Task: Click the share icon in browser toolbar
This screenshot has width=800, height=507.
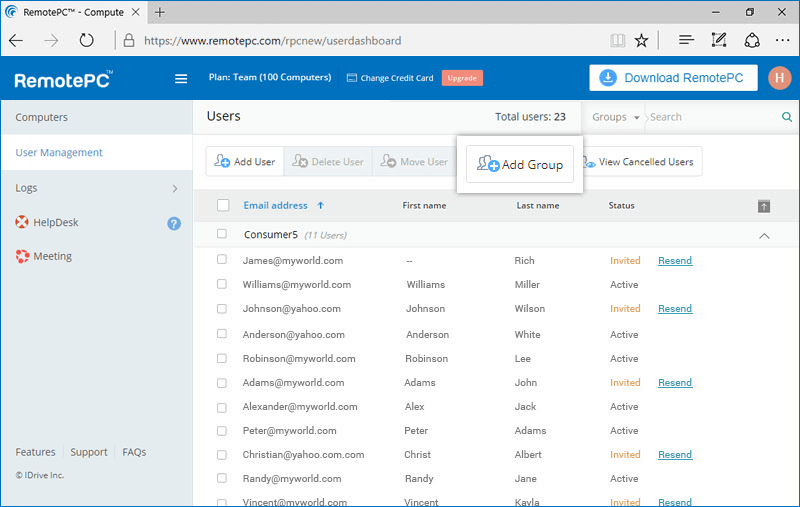Action: [752, 40]
